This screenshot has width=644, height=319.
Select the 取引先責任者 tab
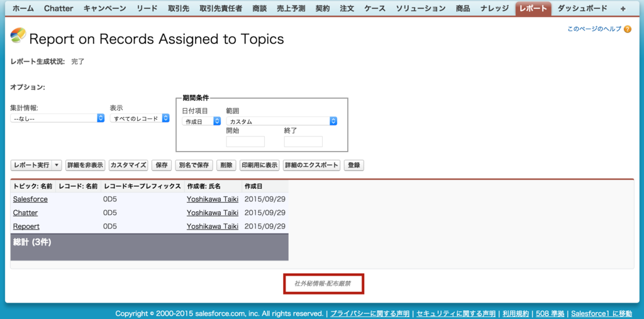[221, 9]
